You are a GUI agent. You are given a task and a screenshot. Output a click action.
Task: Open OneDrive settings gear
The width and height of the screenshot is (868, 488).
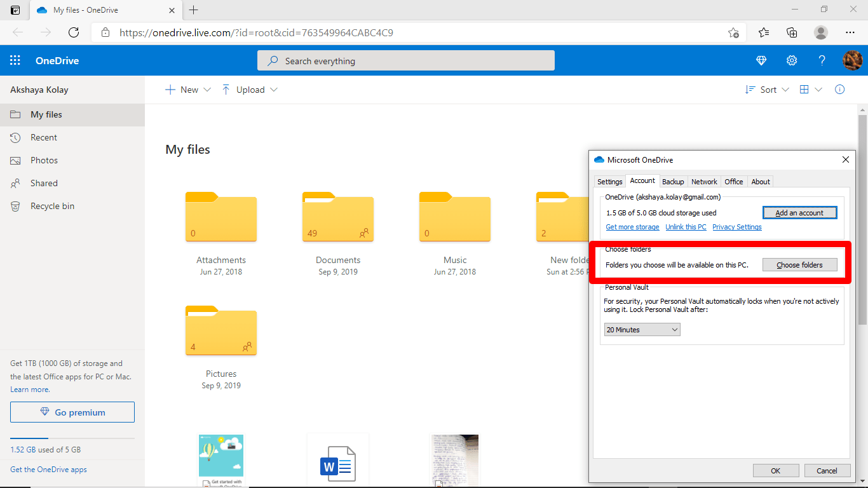[x=792, y=61]
